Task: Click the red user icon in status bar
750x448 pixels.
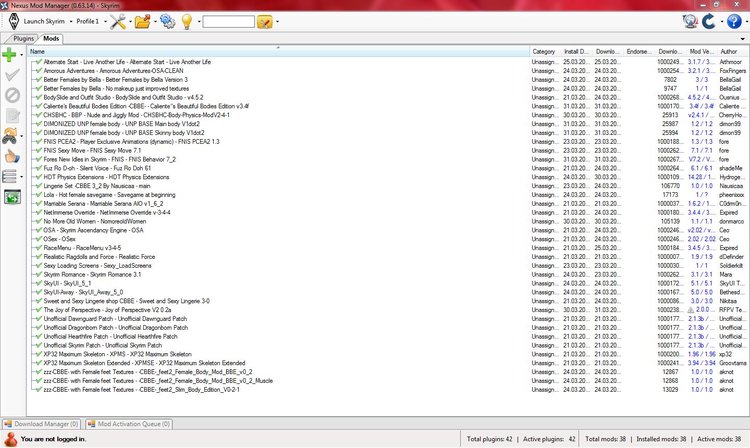Action: tap(10, 439)
